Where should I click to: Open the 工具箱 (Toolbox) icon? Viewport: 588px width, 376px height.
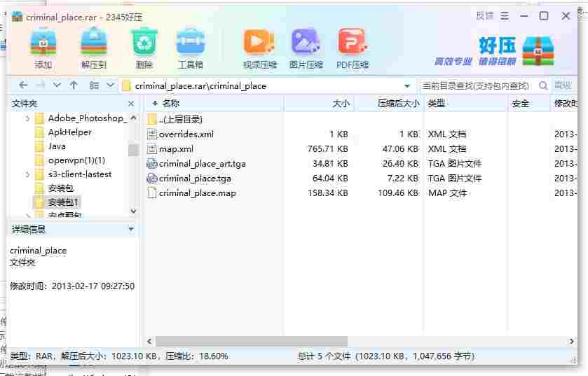coord(191,49)
